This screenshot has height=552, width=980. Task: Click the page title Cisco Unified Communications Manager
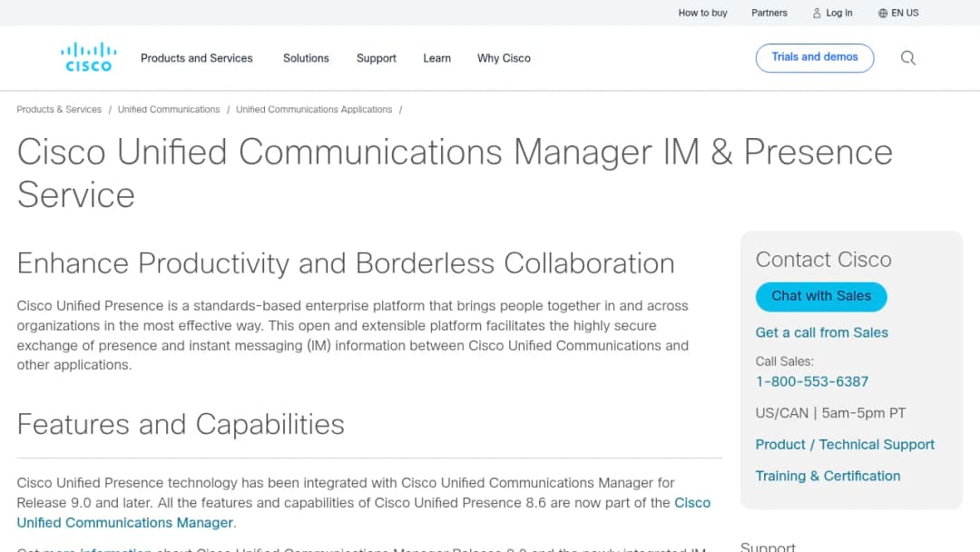pos(455,173)
